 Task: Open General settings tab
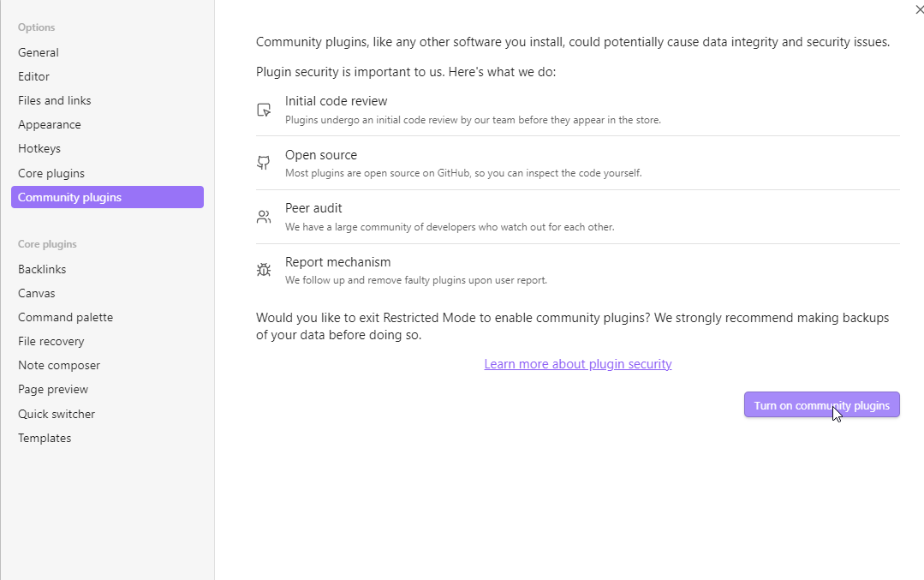coord(39,52)
